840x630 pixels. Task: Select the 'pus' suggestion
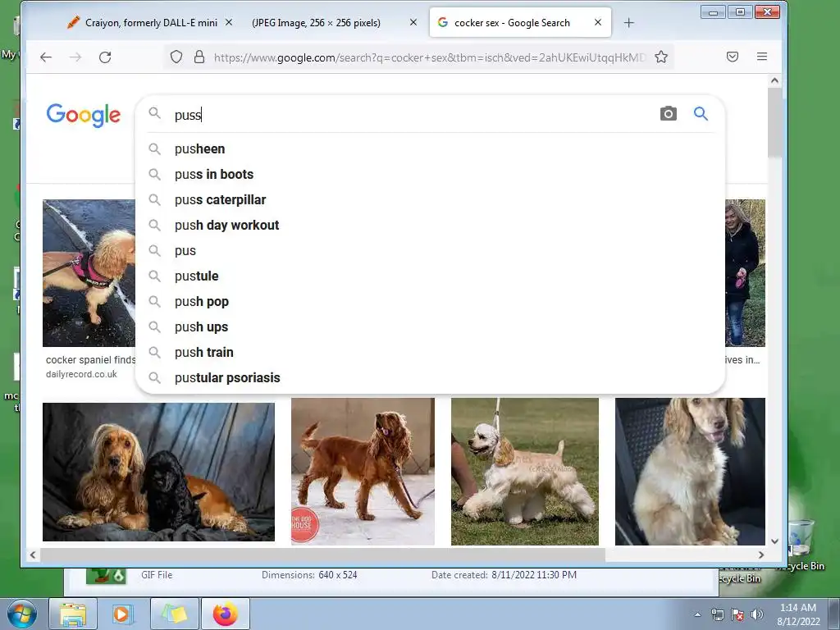[430, 251]
